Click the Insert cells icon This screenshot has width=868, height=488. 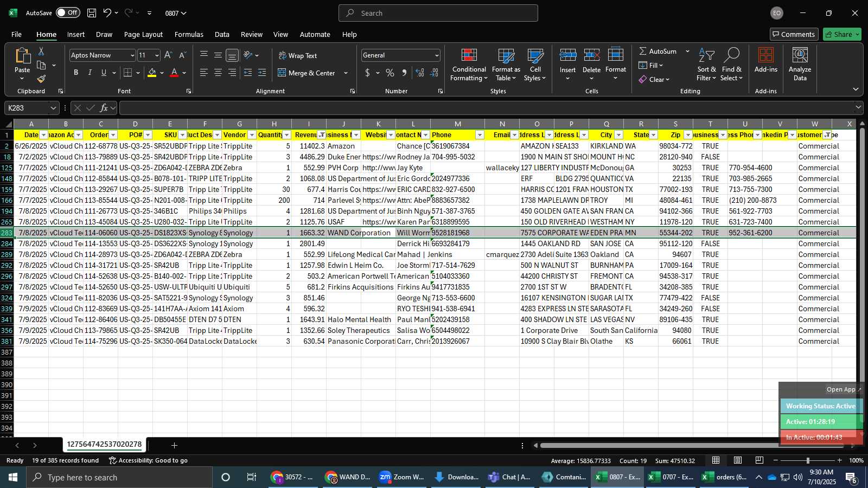568,55
